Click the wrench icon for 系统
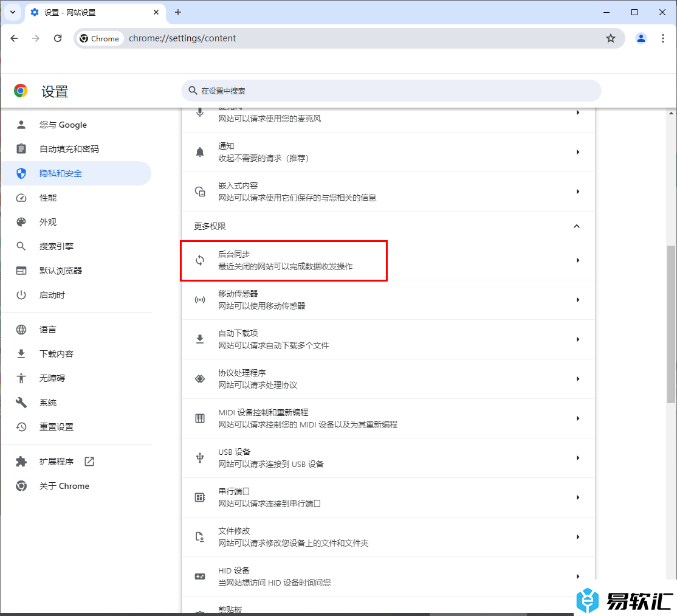This screenshot has width=677, height=616. (x=21, y=403)
